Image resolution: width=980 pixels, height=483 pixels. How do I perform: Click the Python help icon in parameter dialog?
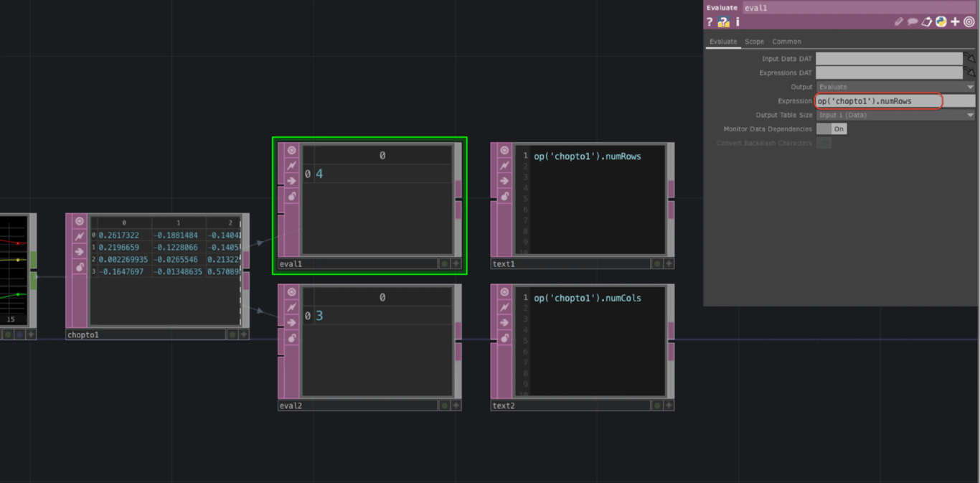[x=724, y=22]
